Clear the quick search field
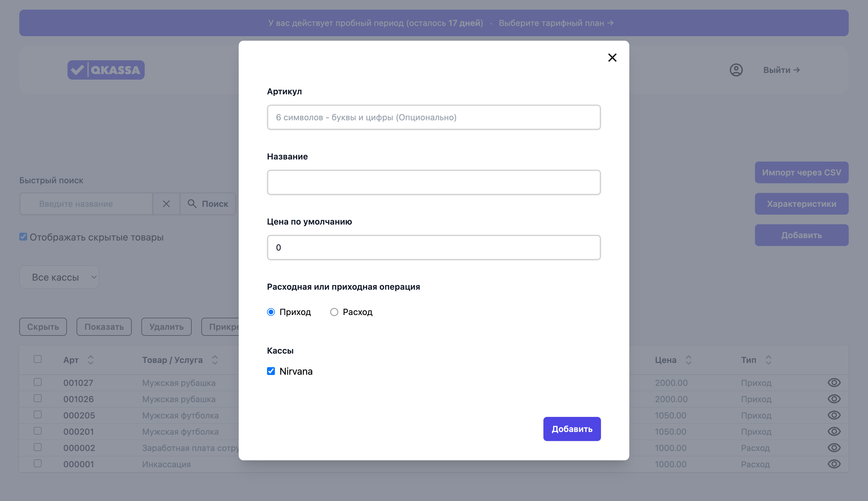This screenshot has width=868, height=501. pos(166,204)
